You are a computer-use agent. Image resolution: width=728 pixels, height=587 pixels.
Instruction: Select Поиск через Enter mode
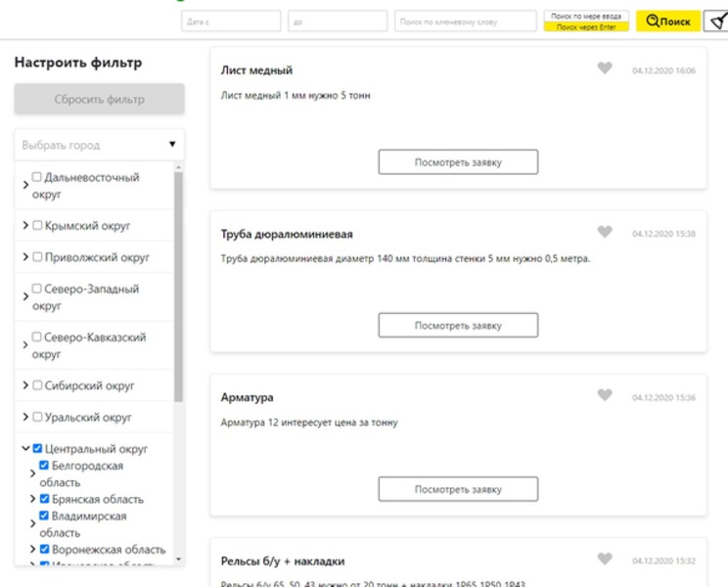click(x=586, y=27)
